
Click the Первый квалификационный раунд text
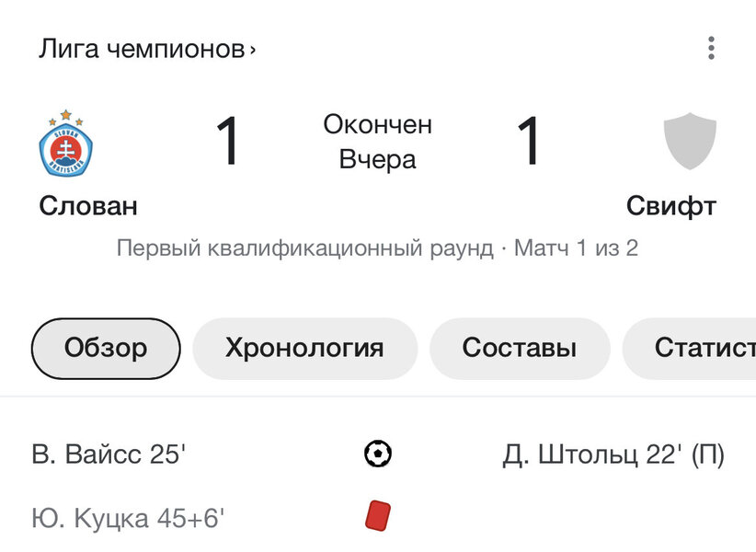pyautogui.click(x=304, y=248)
